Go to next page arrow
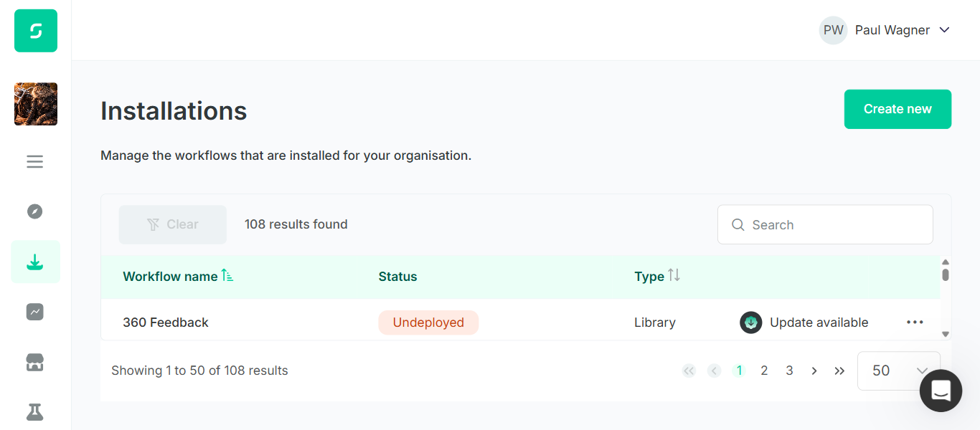The image size is (980, 430). (814, 371)
